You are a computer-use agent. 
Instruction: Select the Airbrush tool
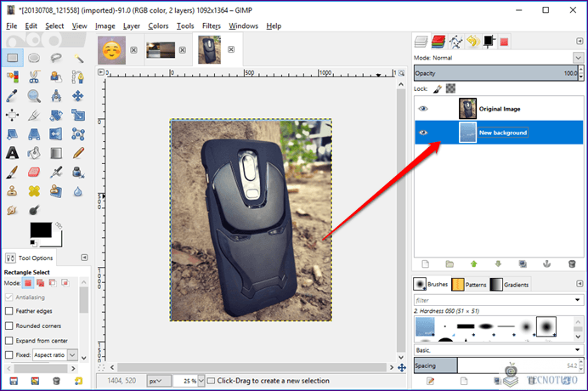pos(56,173)
